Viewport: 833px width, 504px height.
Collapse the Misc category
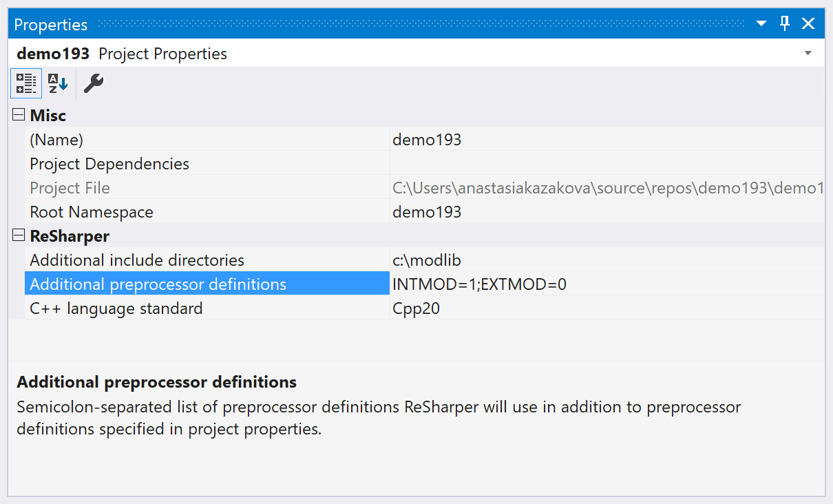(x=19, y=115)
